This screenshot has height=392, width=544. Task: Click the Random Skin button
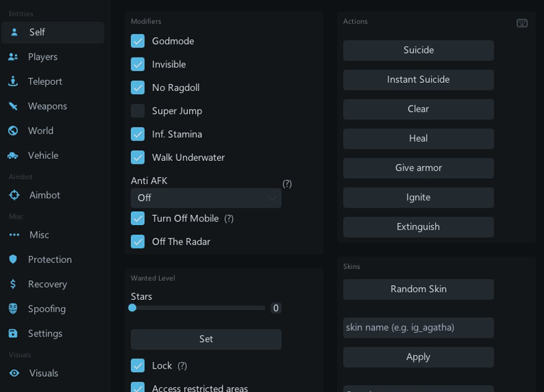pyautogui.click(x=418, y=289)
